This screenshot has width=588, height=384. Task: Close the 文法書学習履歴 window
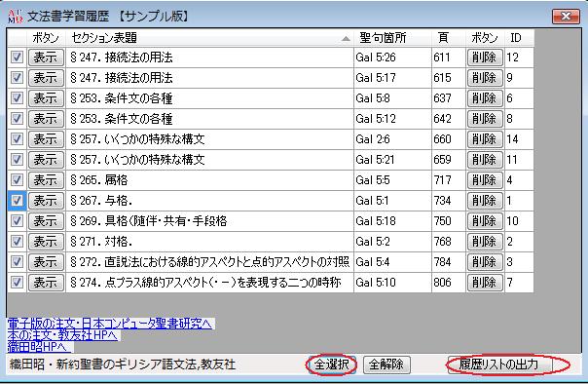point(566,17)
